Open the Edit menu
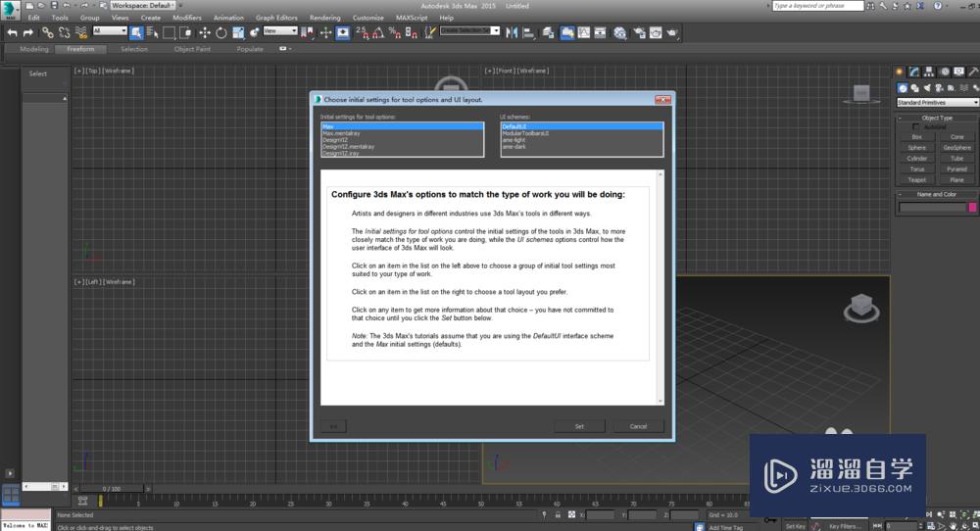The height and width of the screenshot is (531, 980). click(33, 18)
